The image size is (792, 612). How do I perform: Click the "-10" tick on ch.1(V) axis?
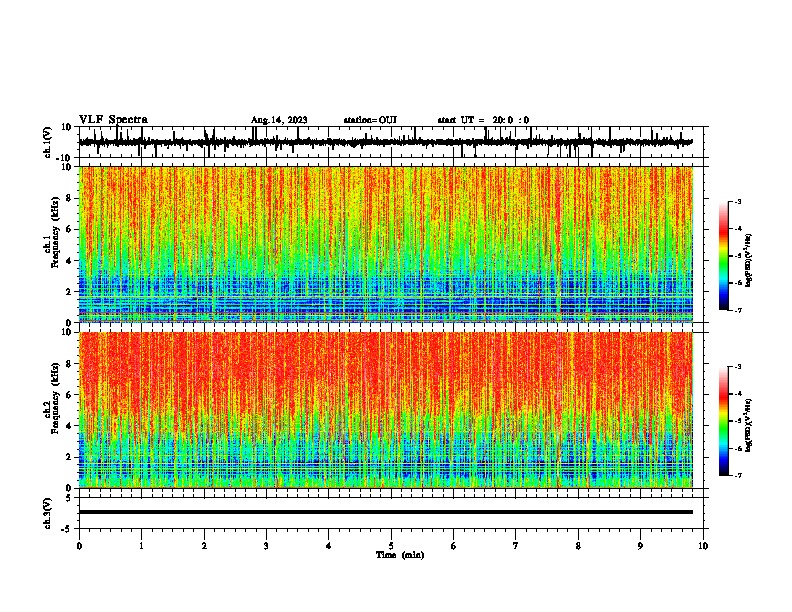(x=64, y=158)
